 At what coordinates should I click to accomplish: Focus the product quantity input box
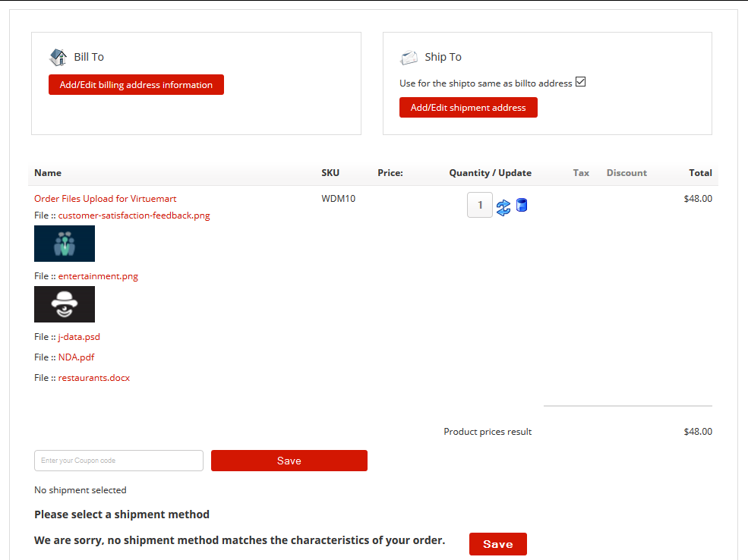pos(479,205)
